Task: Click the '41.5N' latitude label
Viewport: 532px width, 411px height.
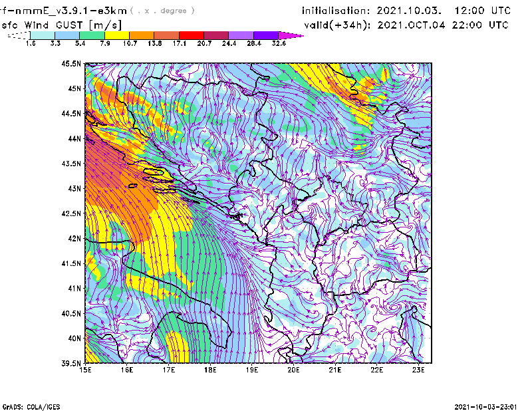Action: tap(71, 263)
